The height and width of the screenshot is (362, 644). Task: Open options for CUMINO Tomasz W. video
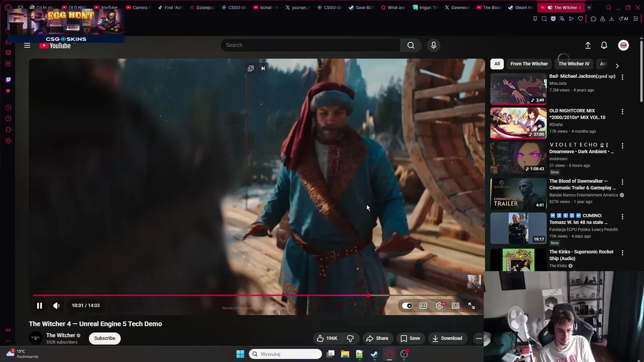click(x=622, y=217)
